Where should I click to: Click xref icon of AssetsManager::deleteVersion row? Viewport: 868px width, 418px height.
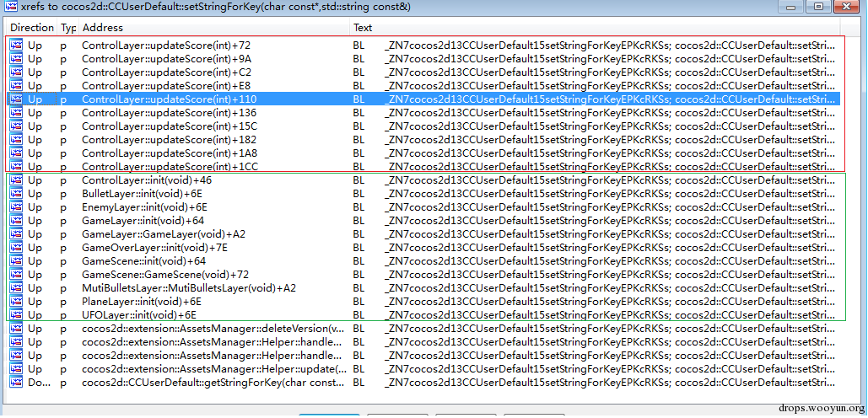15,329
